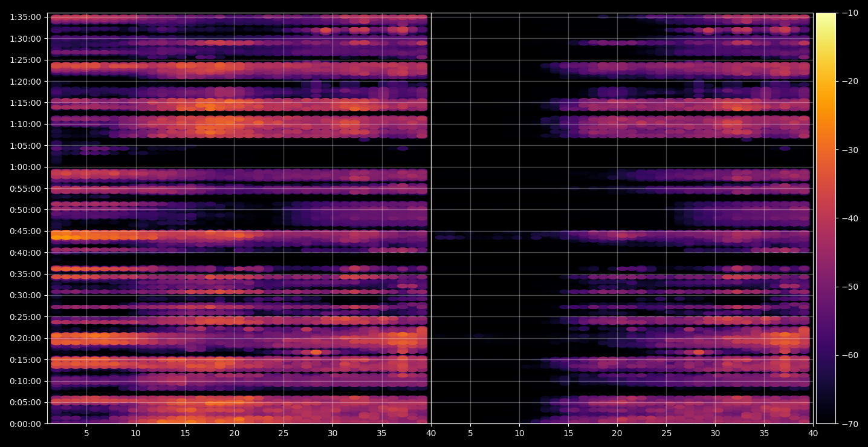Click x-axis label 35 under the left heatmap
This screenshot has height=447, width=868.
381,434
